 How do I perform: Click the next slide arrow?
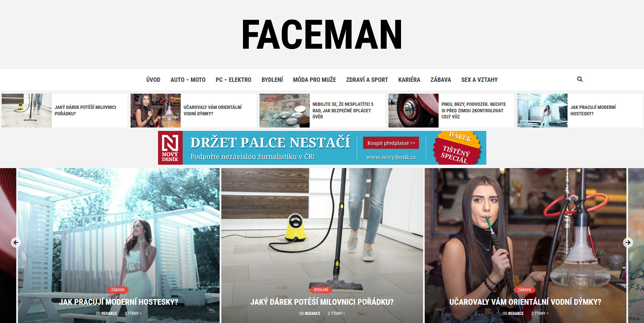(x=628, y=243)
